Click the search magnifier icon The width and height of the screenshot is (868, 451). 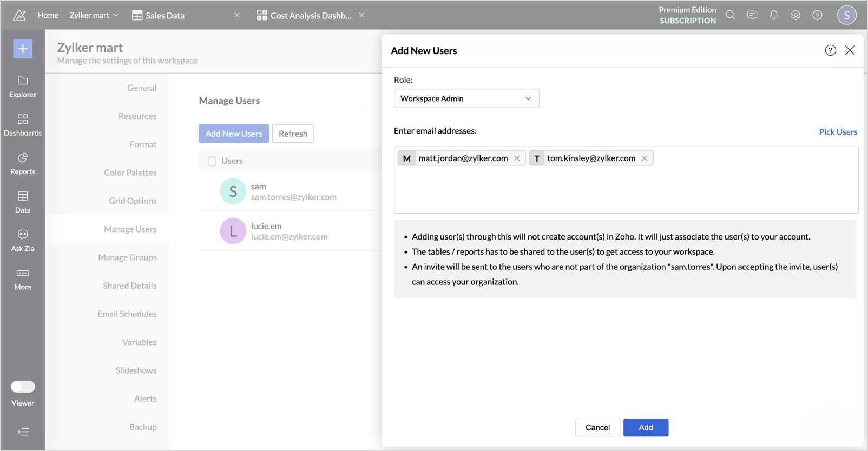click(731, 15)
